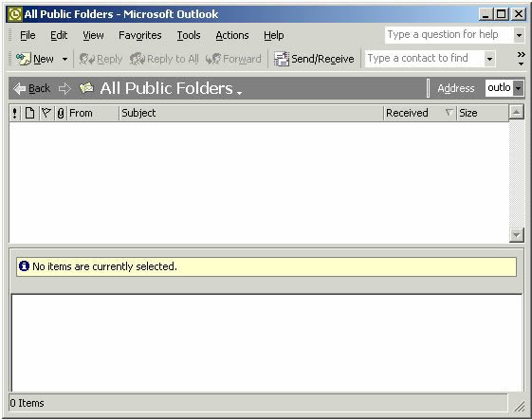
Task: Click the Forward navigation arrow icon
Action: (x=64, y=88)
